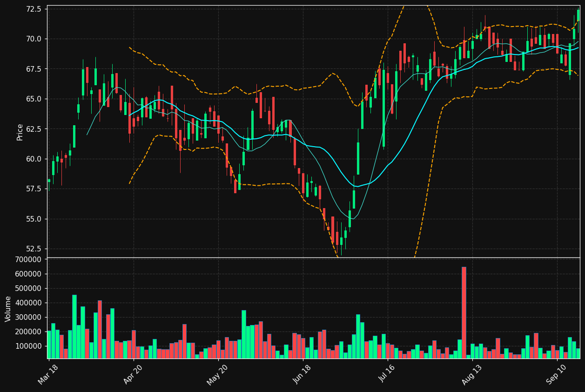The height and width of the screenshot is (392, 585).
Task: Click the 62.5 price tick label
Action: 34,129
